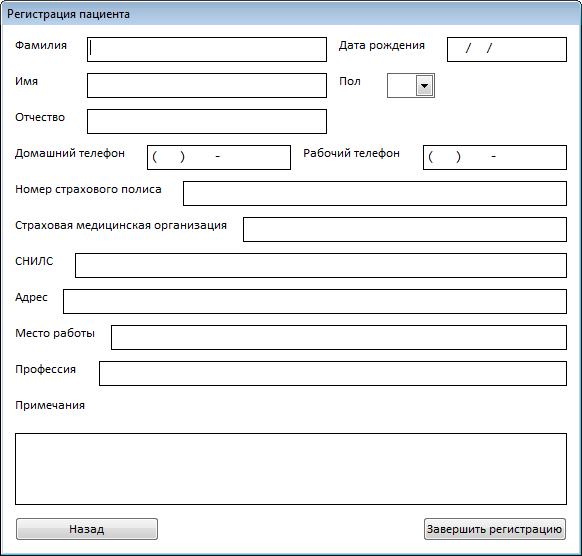Click the Пол combo box field

click(411, 86)
